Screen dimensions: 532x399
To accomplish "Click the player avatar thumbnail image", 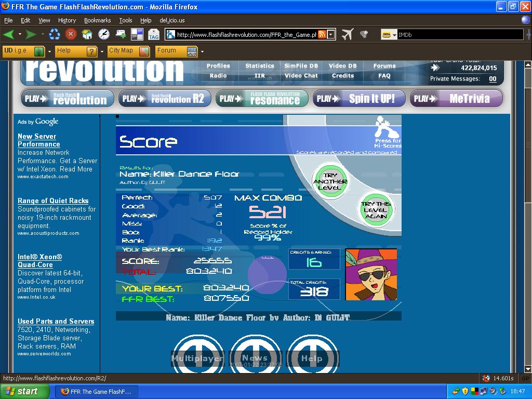I will tap(371, 274).
